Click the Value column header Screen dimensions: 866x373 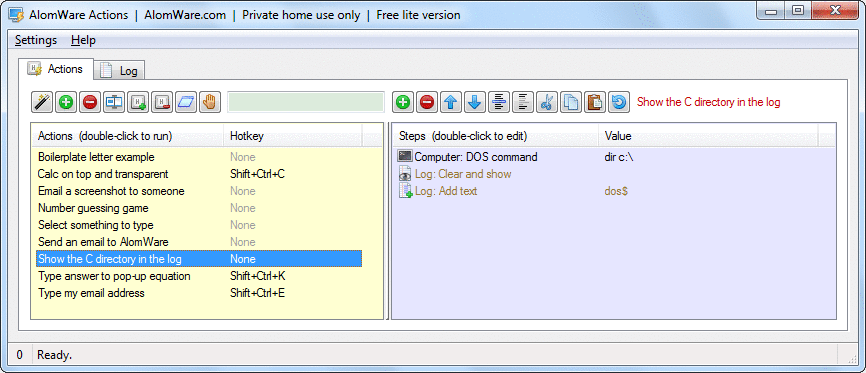pos(709,136)
